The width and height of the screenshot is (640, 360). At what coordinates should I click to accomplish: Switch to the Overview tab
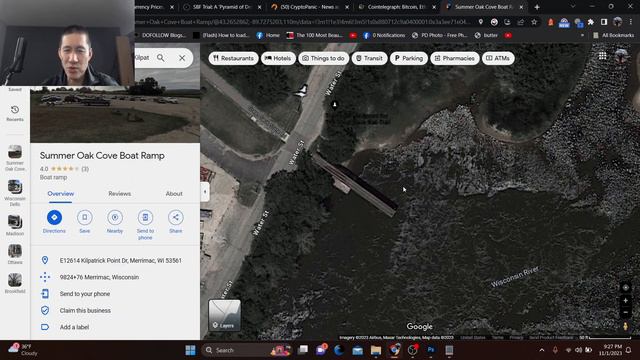tap(60, 193)
